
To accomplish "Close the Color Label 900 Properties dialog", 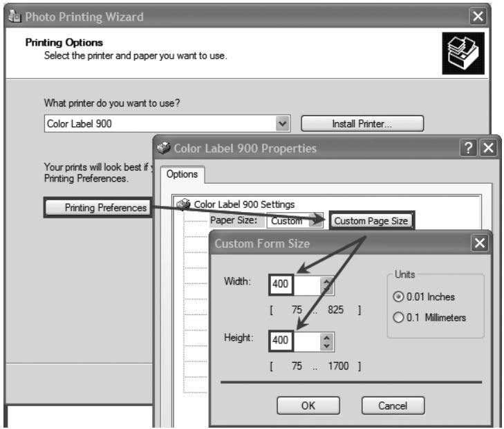I will pyautogui.click(x=489, y=148).
